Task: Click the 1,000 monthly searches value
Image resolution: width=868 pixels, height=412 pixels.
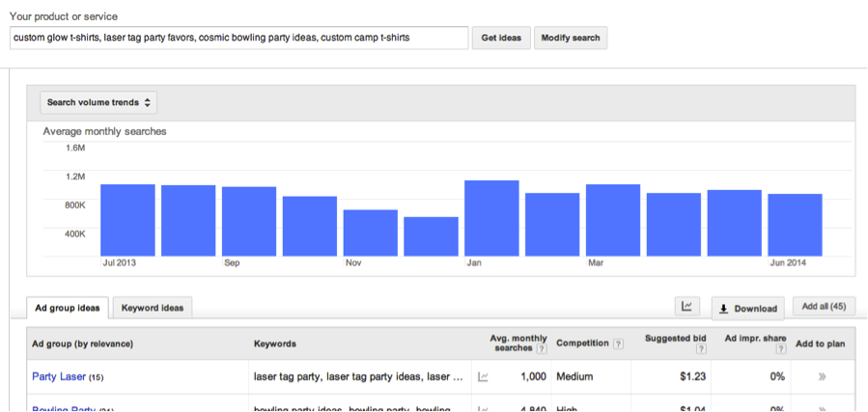Action: (534, 376)
